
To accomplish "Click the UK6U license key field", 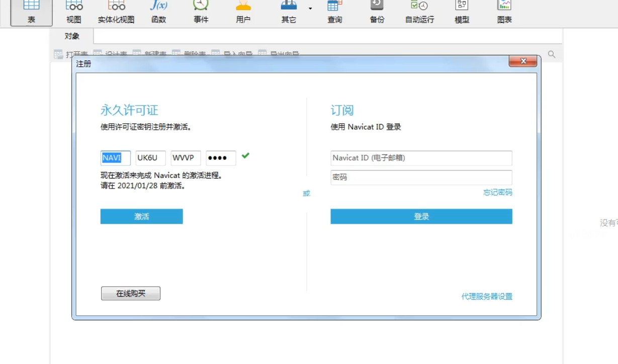I will [x=151, y=158].
